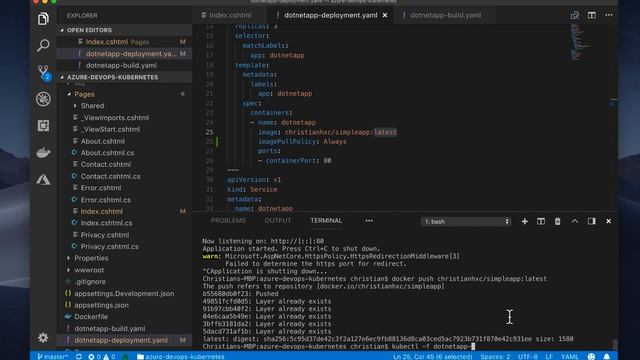Open errors and warnings status indicator
The height and width of the screenshot is (360, 640).
pyautogui.click(x=102, y=356)
